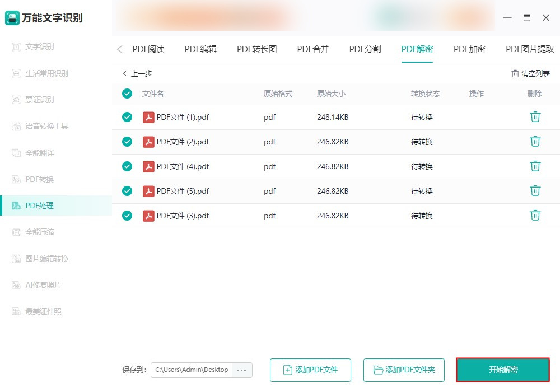Screen dimensions: 560x392
Task: Click the 原始大小 column header
Action: [x=331, y=94]
